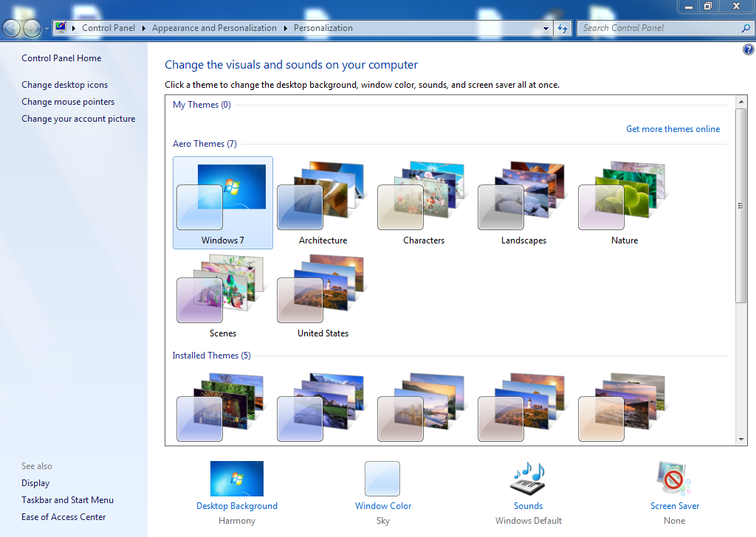Open Change your account picture

pyautogui.click(x=78, y=119)
